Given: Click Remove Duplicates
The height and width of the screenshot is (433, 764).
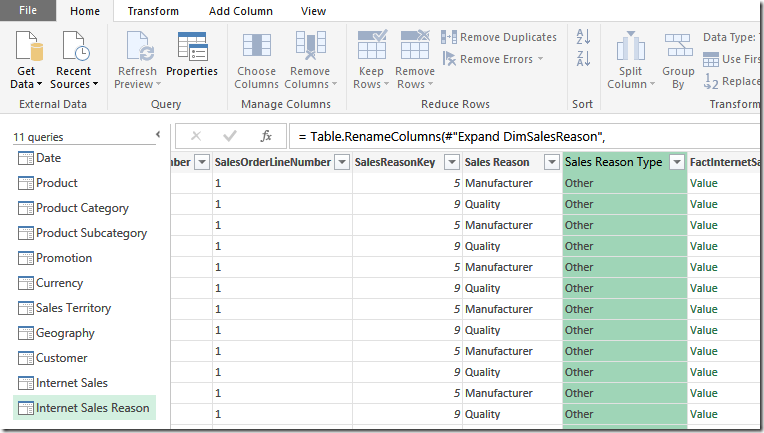Looking at the screenshot, I should click(498, 37).
